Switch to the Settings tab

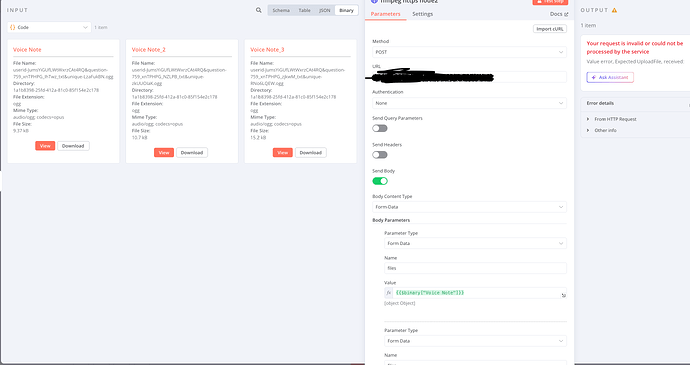pyautogui.click(x=422, y=14)
